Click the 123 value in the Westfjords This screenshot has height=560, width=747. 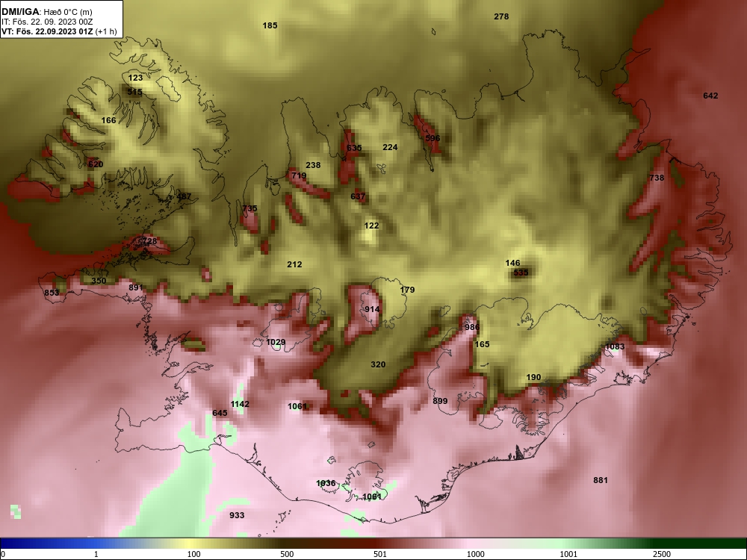click(x=135, y=78)
